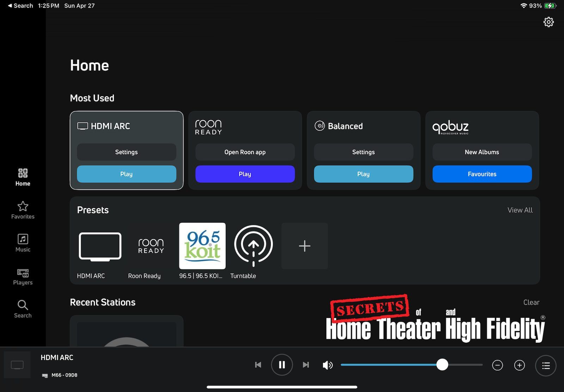Click Roon Ready logo on card

coord(208,127)
